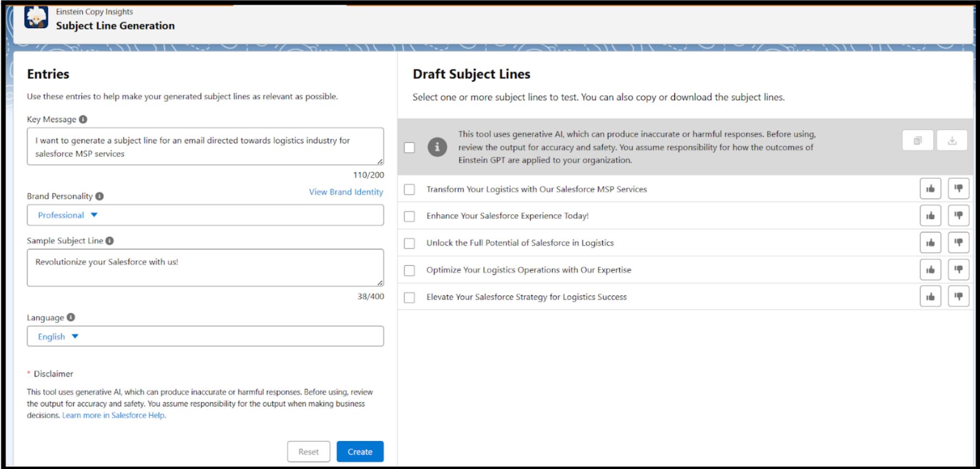Open the Brand Personality dropdown showing Professional
Image resolution: width=980 pixels, height=469 pixels.
pos(205,215)
